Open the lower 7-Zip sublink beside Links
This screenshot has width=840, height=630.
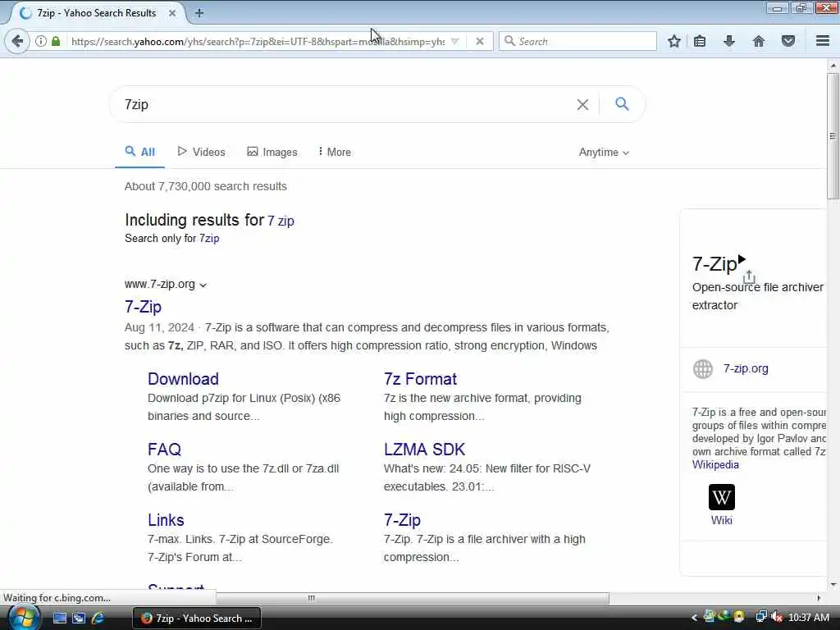(402, 520)
